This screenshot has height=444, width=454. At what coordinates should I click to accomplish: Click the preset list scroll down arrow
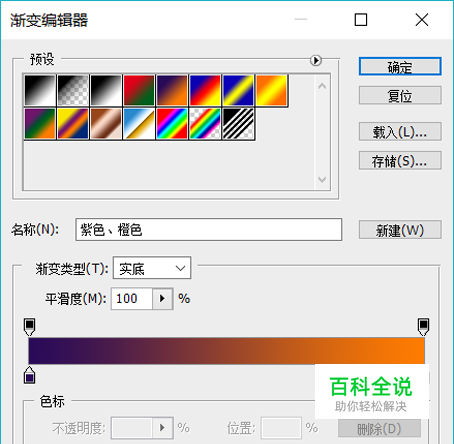click(x=322, y=179)
